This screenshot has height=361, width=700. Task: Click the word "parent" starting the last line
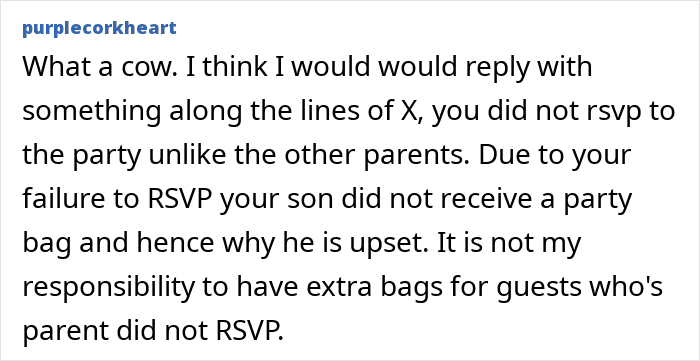(x=66, y=332)
